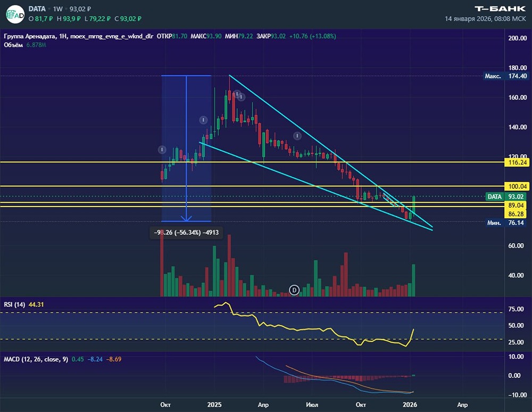Click the T-БАНК logo in the header
532x412 pixels.
tap(500, 9)
